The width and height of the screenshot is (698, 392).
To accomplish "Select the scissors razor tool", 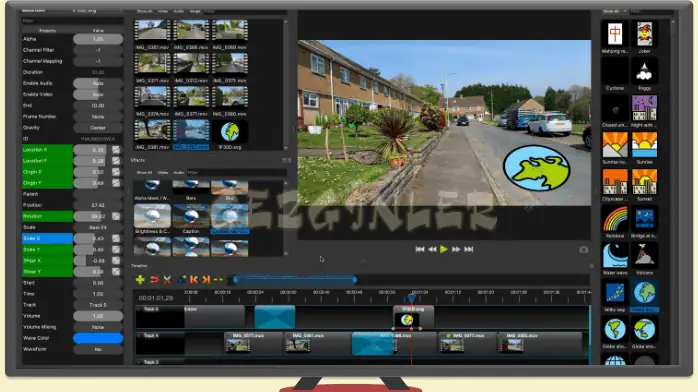I will click(x=167, y=279).
